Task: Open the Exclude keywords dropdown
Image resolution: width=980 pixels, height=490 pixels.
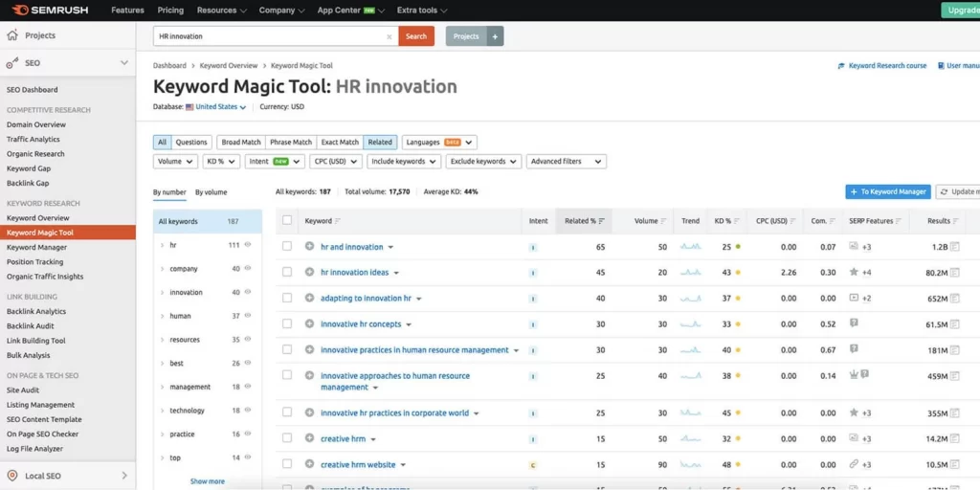Action: click(483, 161)
